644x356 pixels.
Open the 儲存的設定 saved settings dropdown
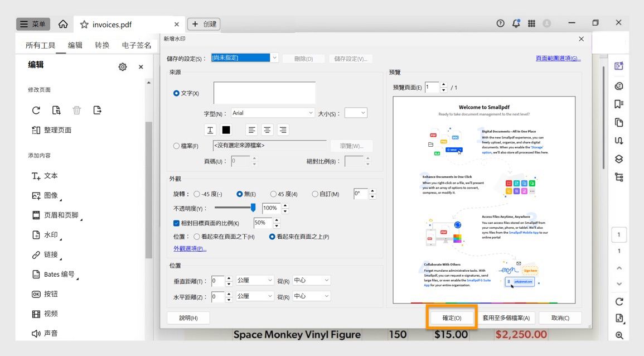coord(274,57)
